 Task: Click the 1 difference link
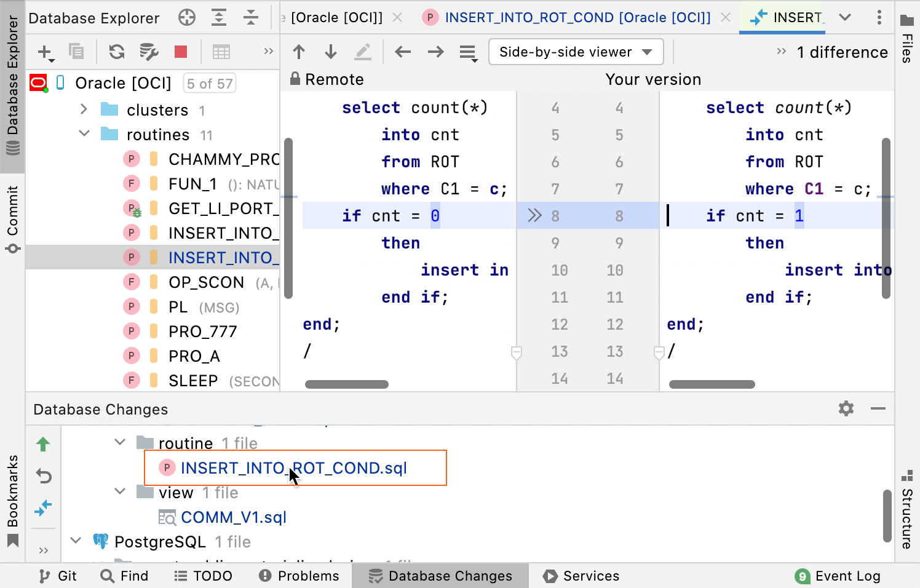click(x=842, y=52)
